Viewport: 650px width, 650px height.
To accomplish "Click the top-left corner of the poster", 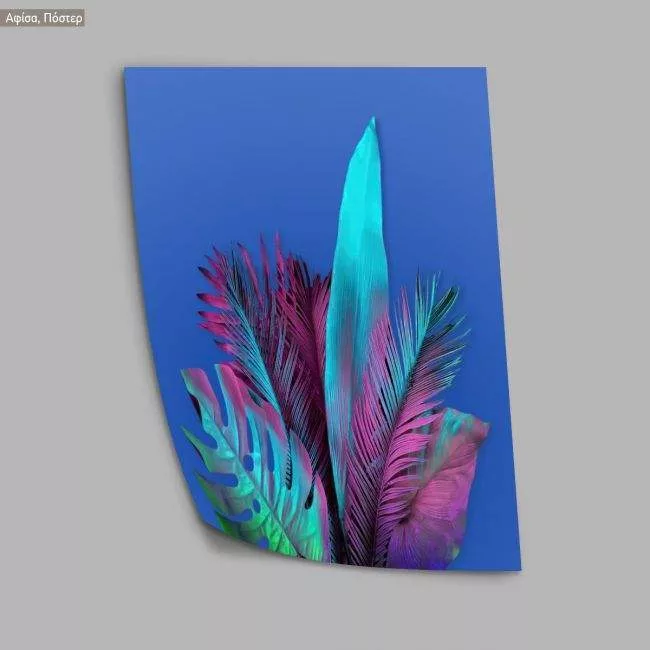I will pyautogui.click(x=127, y=71).
